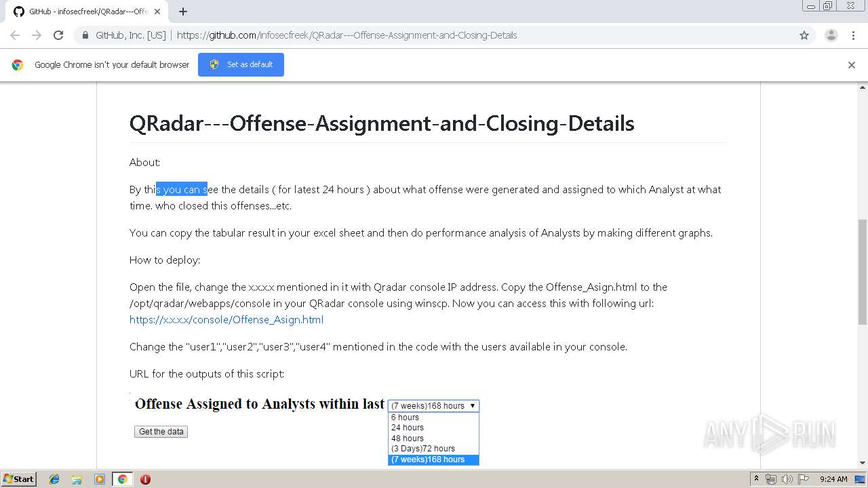868x488 pixels.
Task: Show hidden system tray icons
Action: [757, 479]
